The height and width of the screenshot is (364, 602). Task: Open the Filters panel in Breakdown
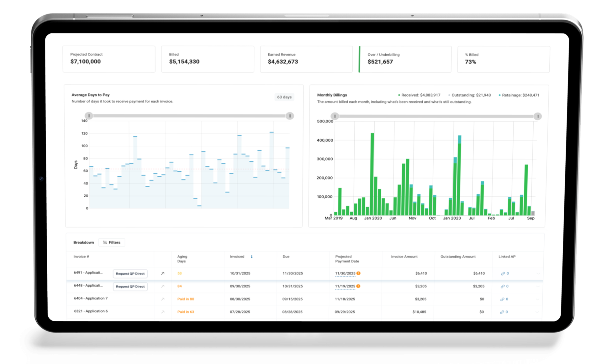pyautogui.click(x=112, y=242)
